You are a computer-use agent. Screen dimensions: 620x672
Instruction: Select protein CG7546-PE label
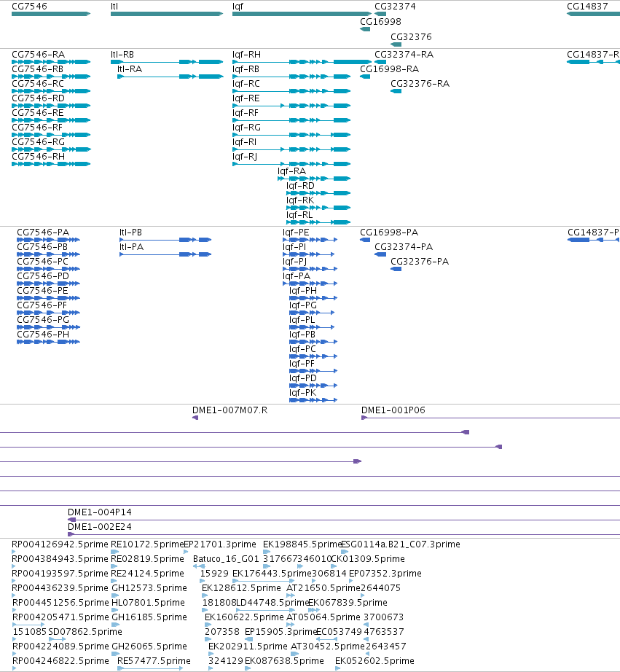pyautogui.click(x=42, y=291)
